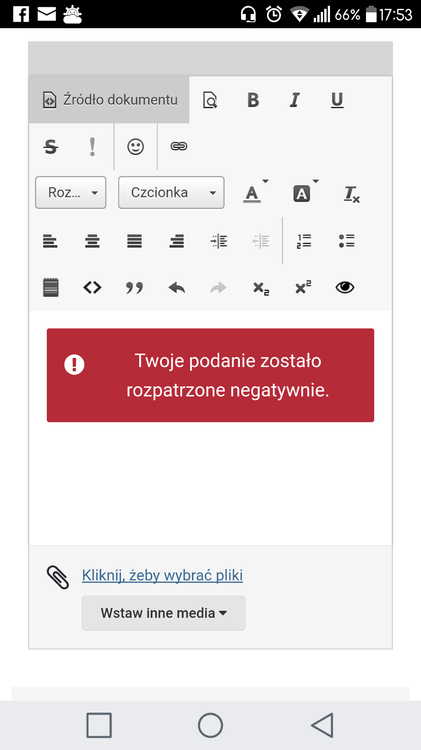Click the exclamation icon in red box
The height and width of the screenshot is (750, 421).
(x=74, y=365)
